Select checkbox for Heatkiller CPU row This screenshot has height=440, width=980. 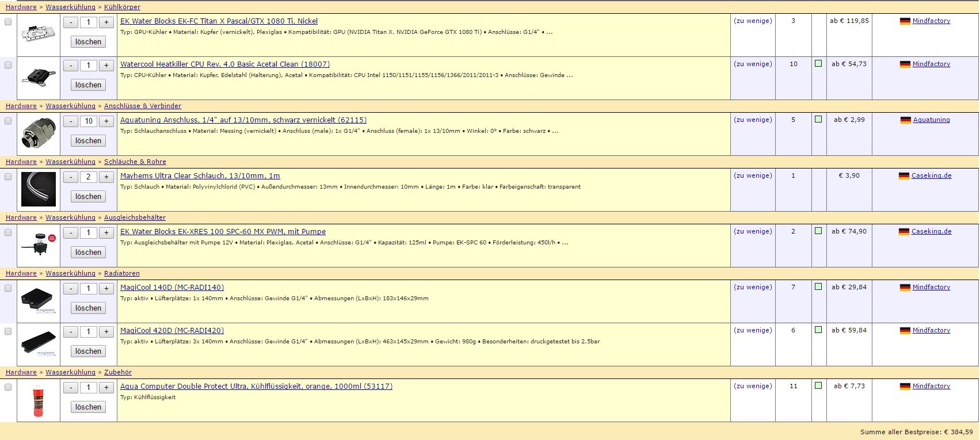tap(8, 65)
